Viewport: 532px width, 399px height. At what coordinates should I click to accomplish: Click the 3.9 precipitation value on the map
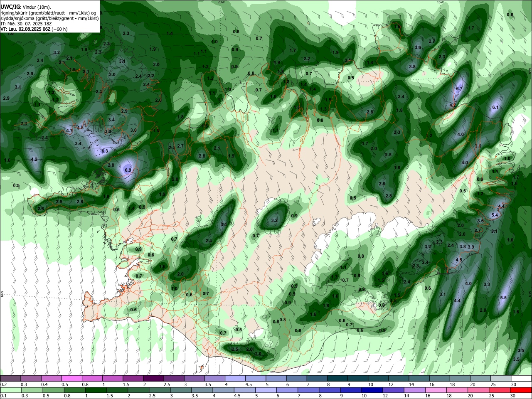[471, 247]
